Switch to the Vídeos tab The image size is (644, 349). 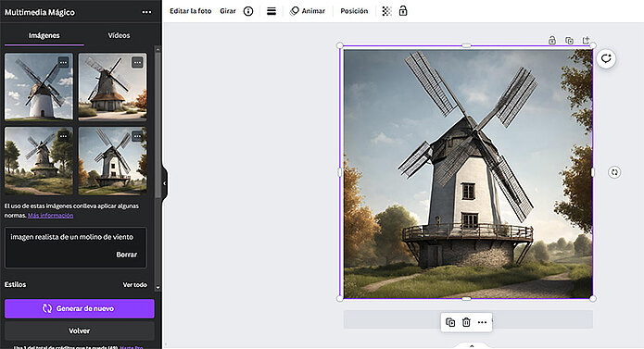pos(119,36)
